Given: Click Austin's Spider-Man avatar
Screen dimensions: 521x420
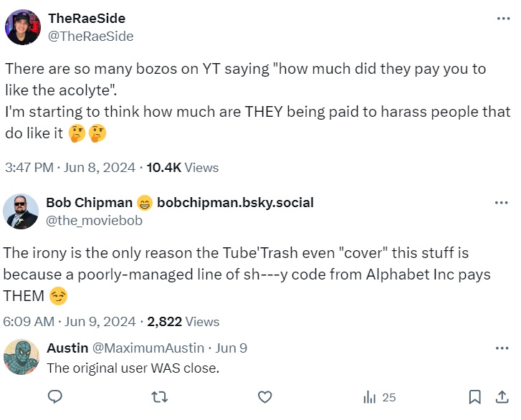Looking at the screenshot, I should tap(21, 356).
